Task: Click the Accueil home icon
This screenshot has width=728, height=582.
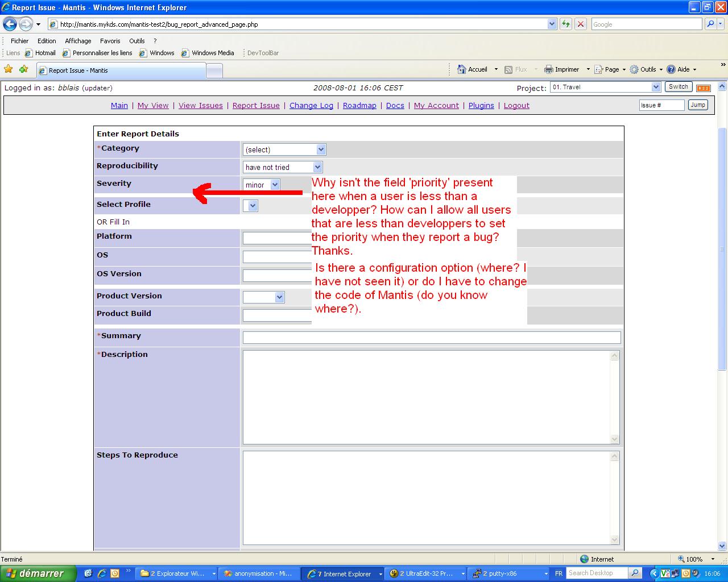Action: click(x=462, y=69)
